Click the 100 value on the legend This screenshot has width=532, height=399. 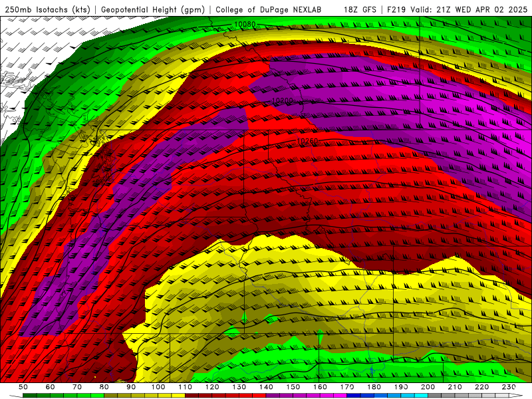pyautogui.click(x=158, y=387)
